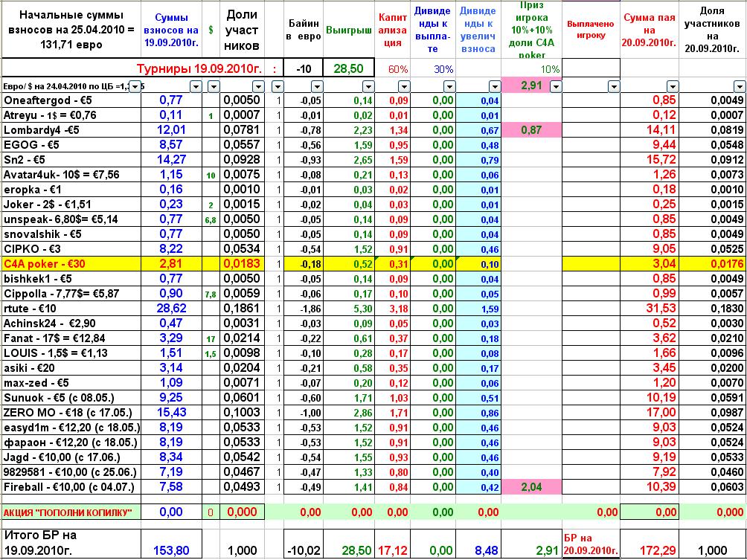Open filter dropdown in Евро/$ names column
Image resolution: width=747 pixels, height=560 pixels.
[135, 87]
